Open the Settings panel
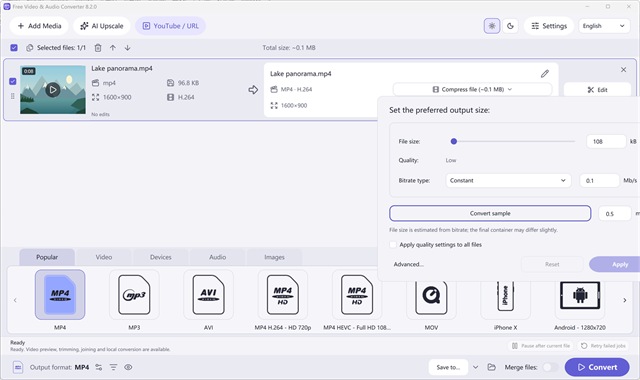Image resolution: width=640 pixels, height=380 pixels. pos(549,26)
